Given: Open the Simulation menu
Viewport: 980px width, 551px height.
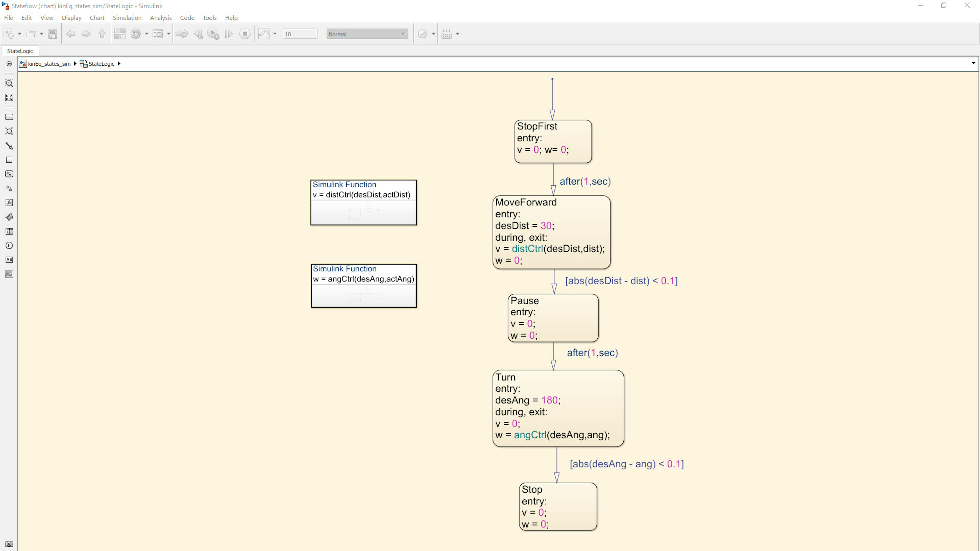Looking at the screenshot, I should (127, 17).
